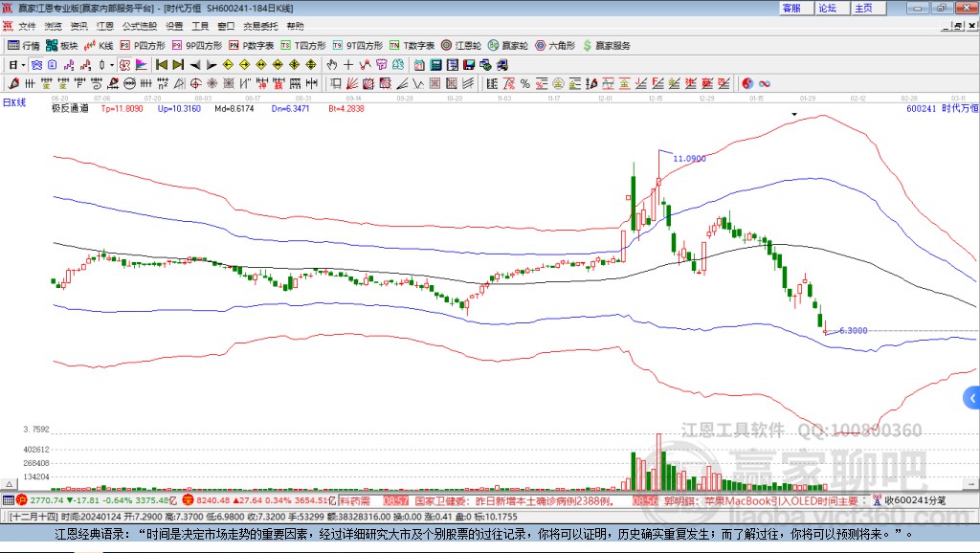Toggle the 权 rights-adjustment icon
This screenshot has width=980, height=553.
click(x=125, y=65)
